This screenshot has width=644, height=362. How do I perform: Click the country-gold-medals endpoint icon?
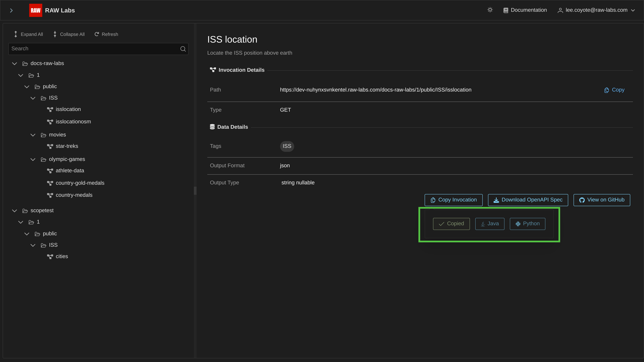click(50, 183)
